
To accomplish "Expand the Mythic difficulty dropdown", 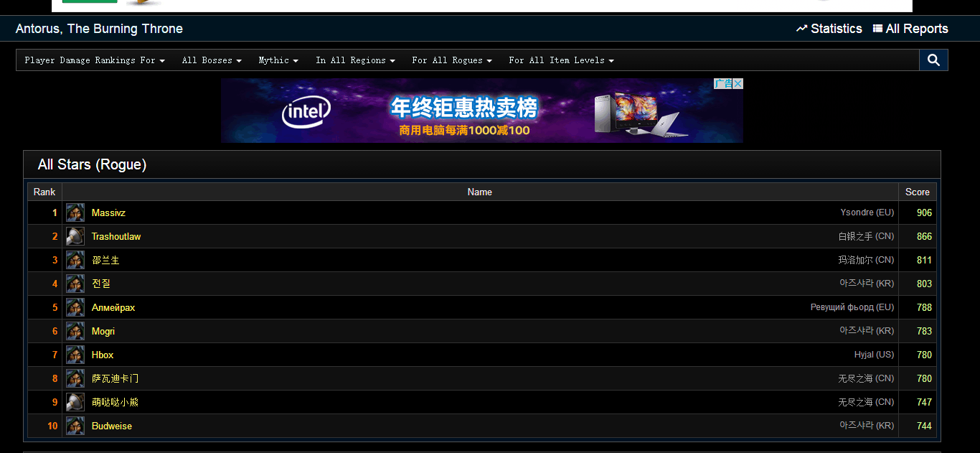I will (278, 60).
